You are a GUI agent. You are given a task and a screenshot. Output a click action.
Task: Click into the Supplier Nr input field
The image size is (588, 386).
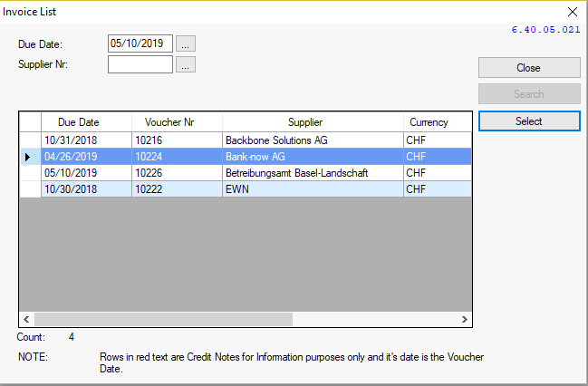[140, 64]
